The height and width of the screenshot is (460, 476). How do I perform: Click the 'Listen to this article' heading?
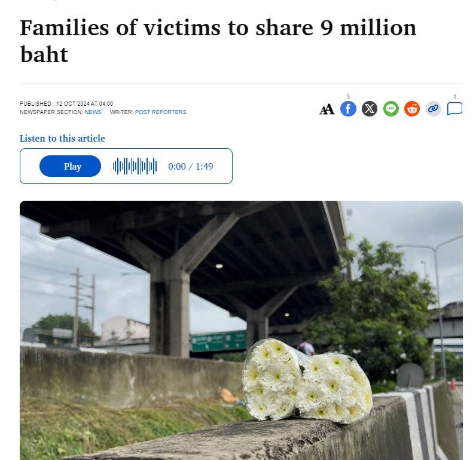(x=62, y=138)
